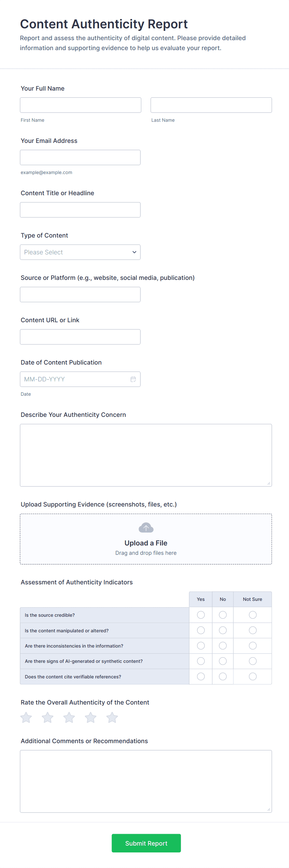Image resolution: width=289 pixels, height=868 pixels.
Task: Choose Not Sure for AI-generated content signs
Action: pos(253,661)
